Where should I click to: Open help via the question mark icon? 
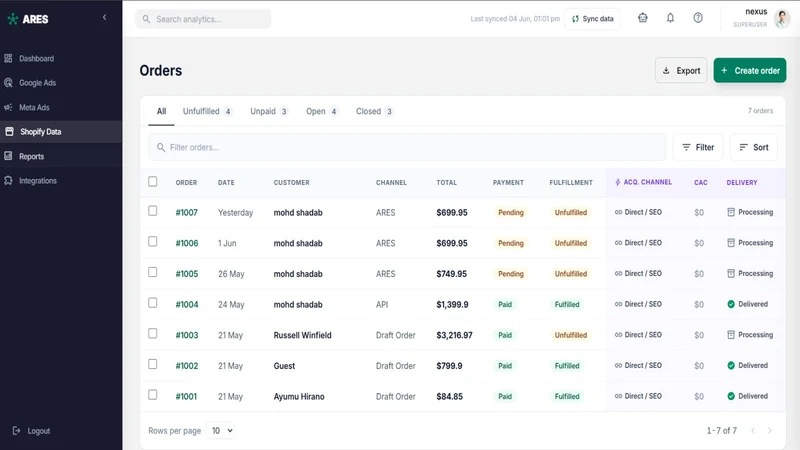[x=698, y=18]
